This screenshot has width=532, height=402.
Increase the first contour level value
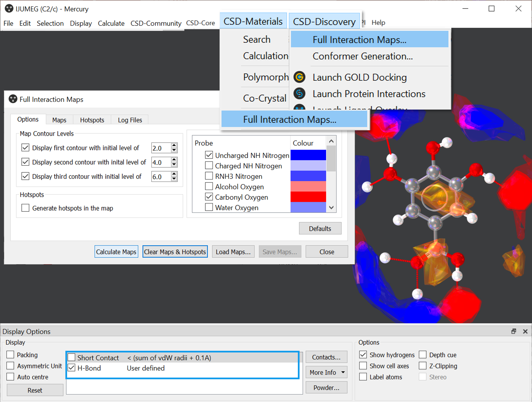pos(174,146)
